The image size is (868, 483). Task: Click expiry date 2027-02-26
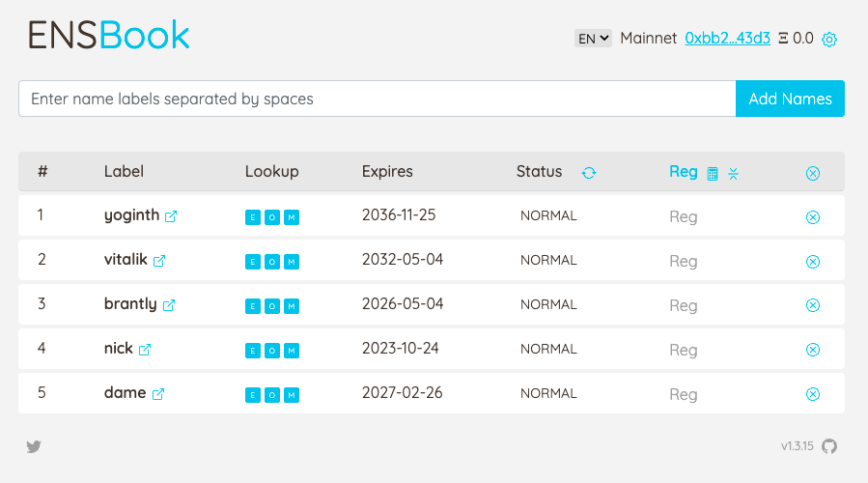(403, 392)
